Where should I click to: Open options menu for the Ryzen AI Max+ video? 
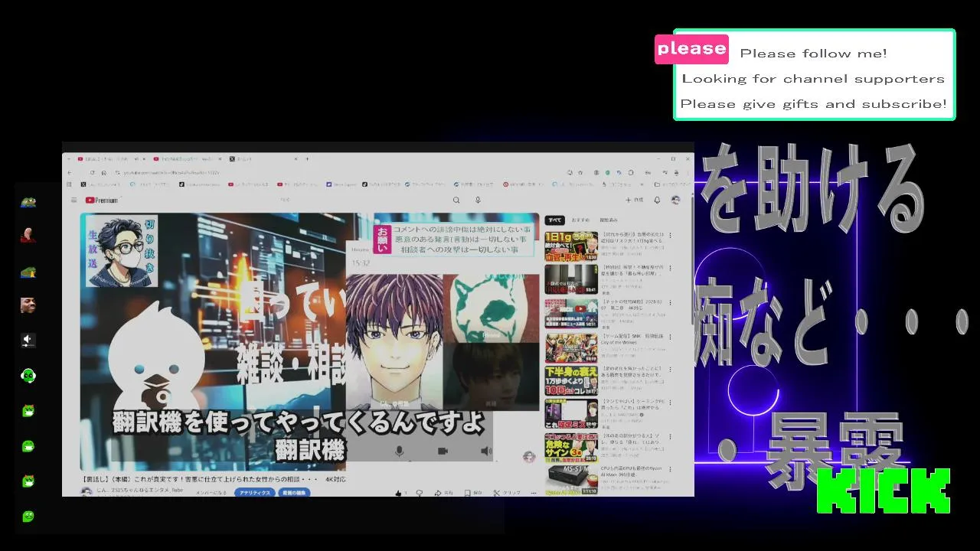[x=671, y=469]
